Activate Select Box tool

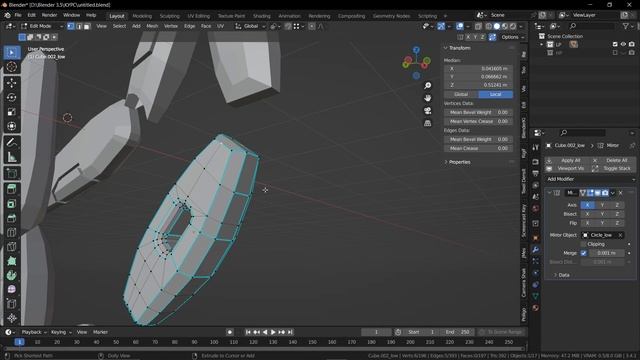pyautogui.click(x=11, y=53)
